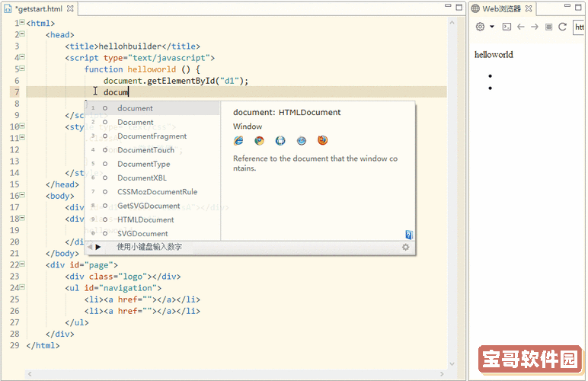
Task: Open the browser console icon
Action: [x=507, y=27]
